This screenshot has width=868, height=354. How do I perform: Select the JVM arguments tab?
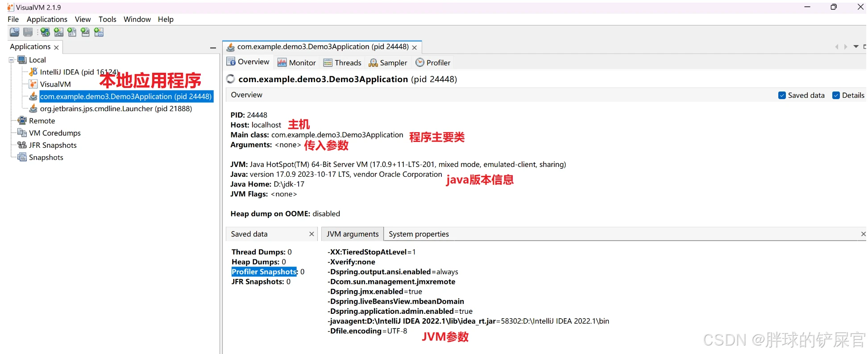pos(353,234)
